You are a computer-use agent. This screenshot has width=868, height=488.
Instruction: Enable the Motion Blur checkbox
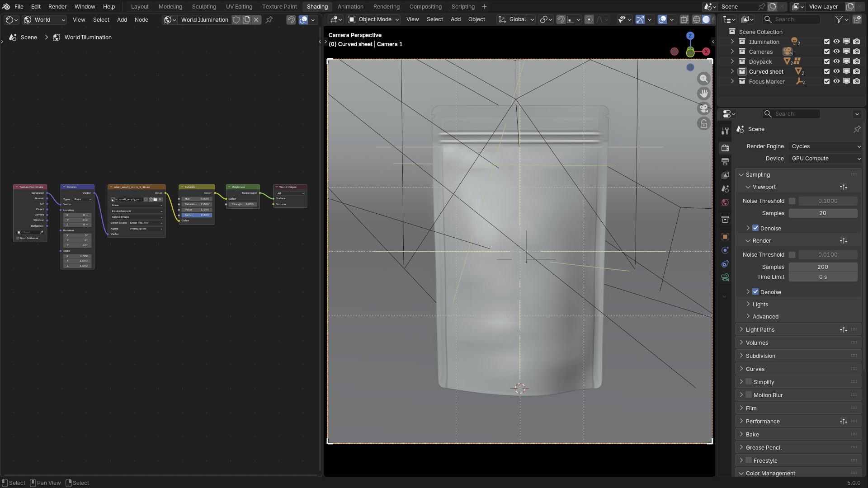749,395
